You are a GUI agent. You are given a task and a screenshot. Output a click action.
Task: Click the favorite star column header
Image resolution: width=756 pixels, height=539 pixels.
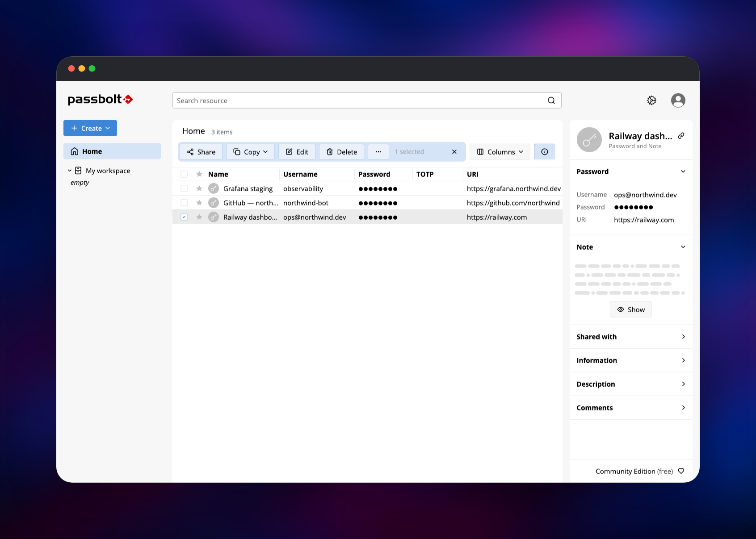[199, 174]
